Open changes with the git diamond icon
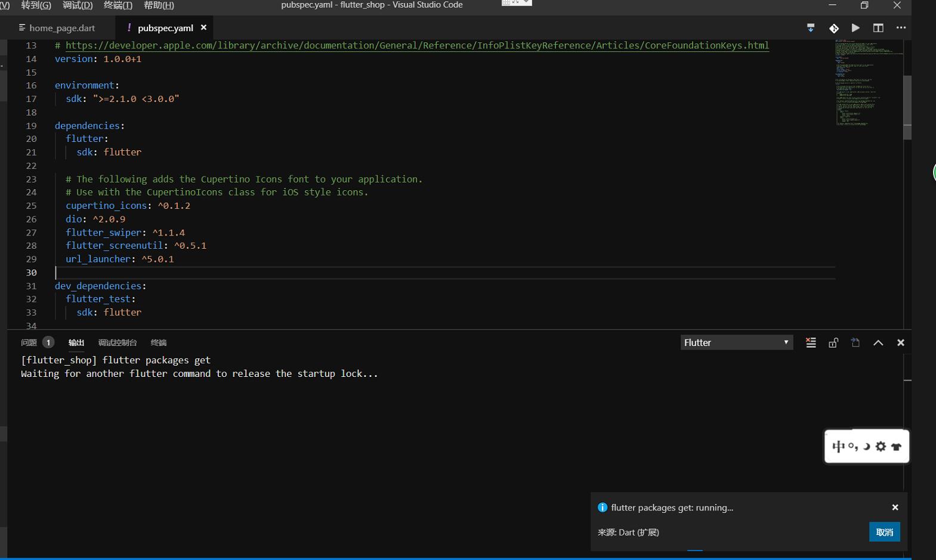 tap(833, 28)
